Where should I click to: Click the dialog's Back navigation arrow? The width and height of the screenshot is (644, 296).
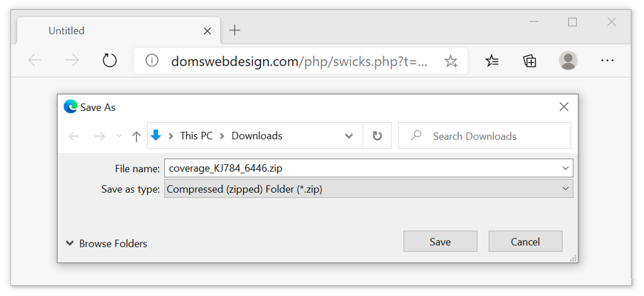click(74, 136)
